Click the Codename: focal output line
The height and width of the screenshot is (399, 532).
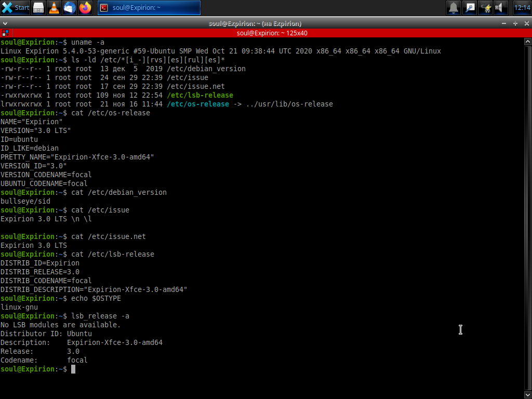click(x=44, y=360)
